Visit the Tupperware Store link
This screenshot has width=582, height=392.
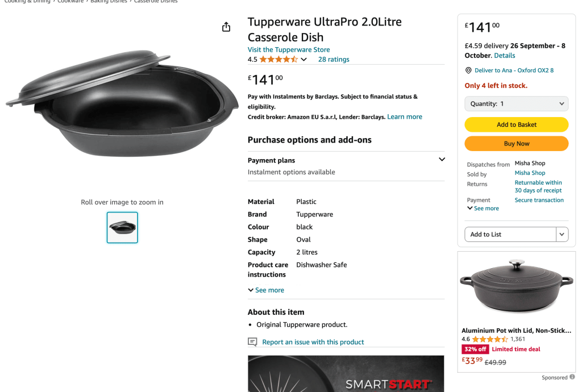(289, 49)
